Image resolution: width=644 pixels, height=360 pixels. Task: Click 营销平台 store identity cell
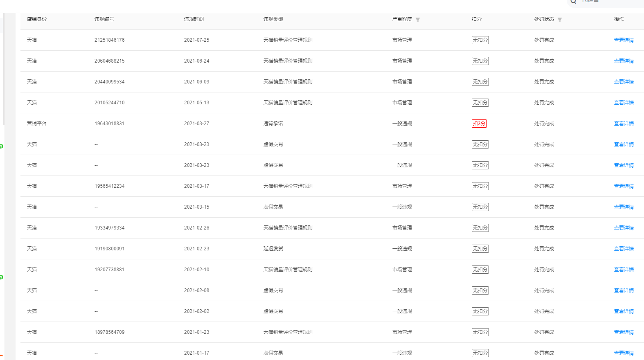point(37,124)
